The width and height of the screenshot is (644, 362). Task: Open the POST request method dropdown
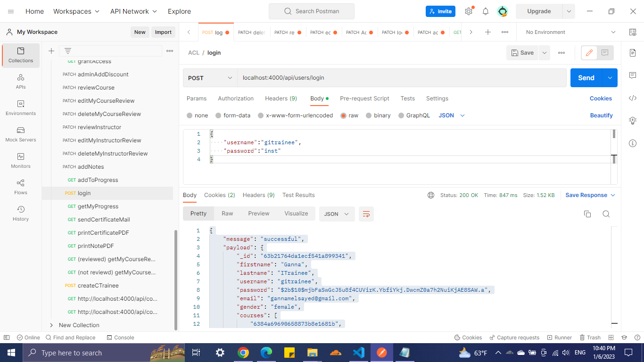coord(210,77)
